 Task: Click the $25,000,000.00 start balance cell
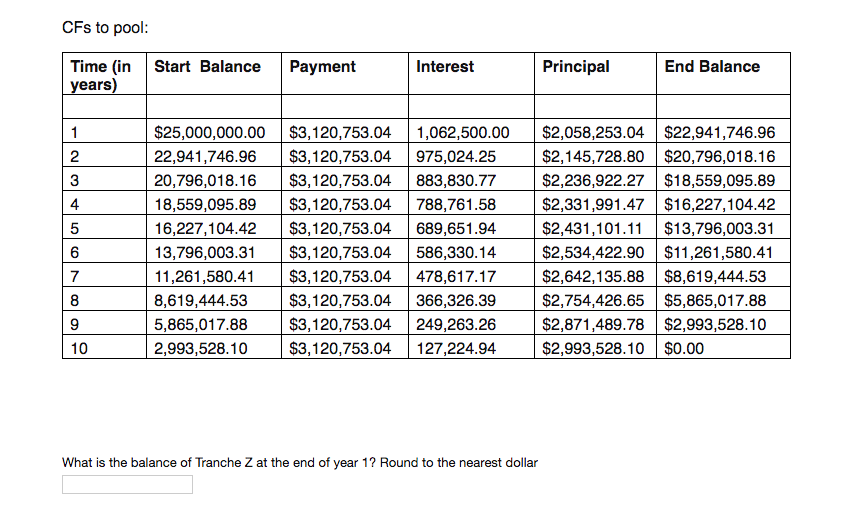[x=209, y=132]
